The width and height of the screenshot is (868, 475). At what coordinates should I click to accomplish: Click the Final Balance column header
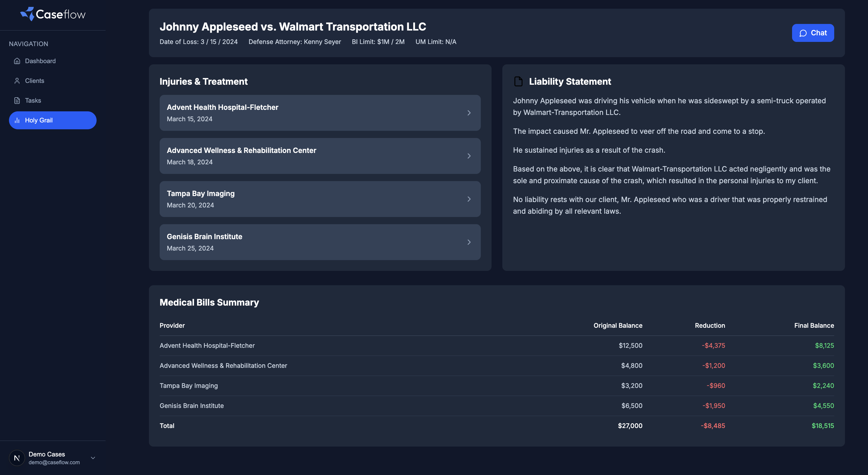(x=814, y=326)
